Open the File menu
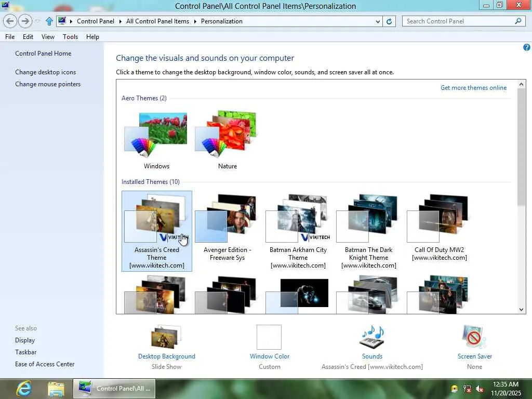Screen dimensions: 532x399 (x=10, y=37)
